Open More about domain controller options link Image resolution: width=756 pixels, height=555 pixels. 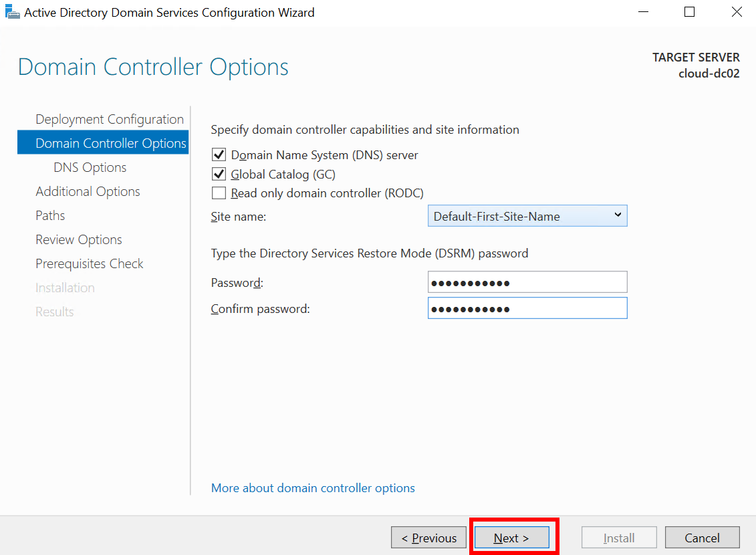coord(313,488)
